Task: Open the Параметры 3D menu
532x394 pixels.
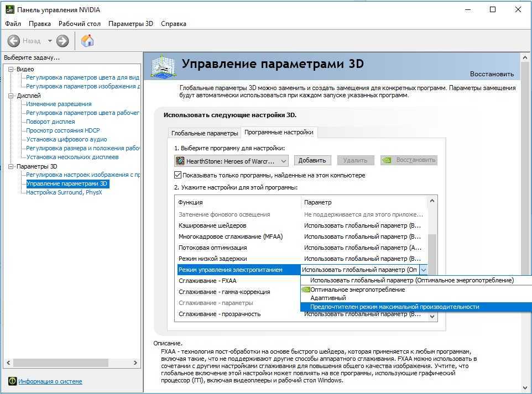Action: [x=131, y=24]
